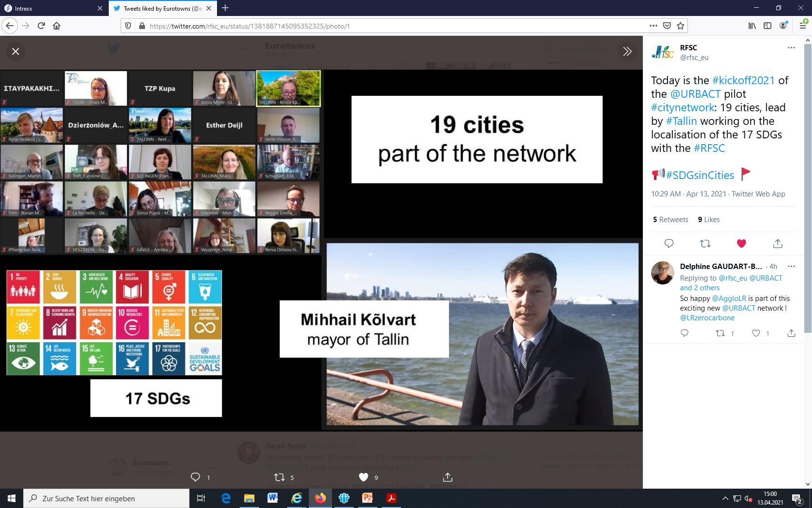The height and width of the screenshot is (508, 812).
Task: Open more options on Delphine's reply
Action: (791, 266)
